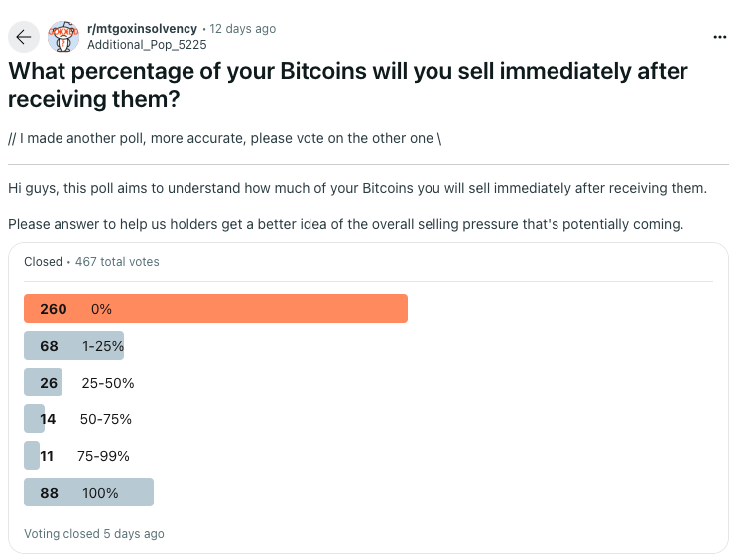Click the "I made another poll" note
Viewport: 743px width, 560px height.
pos(224,138)
